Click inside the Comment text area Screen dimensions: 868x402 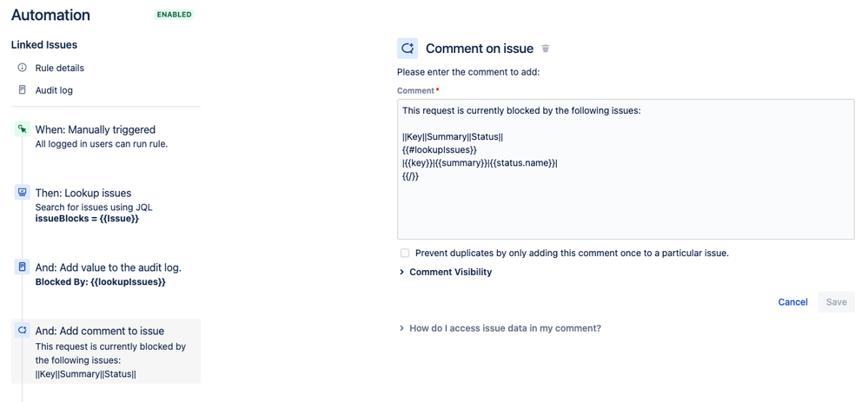click(626, 169)
